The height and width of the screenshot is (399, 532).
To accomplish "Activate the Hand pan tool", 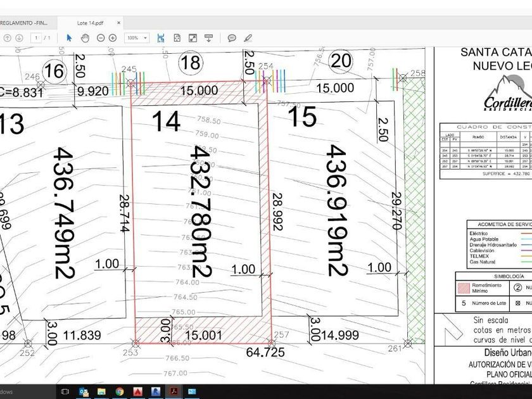I will click(85, 38).
